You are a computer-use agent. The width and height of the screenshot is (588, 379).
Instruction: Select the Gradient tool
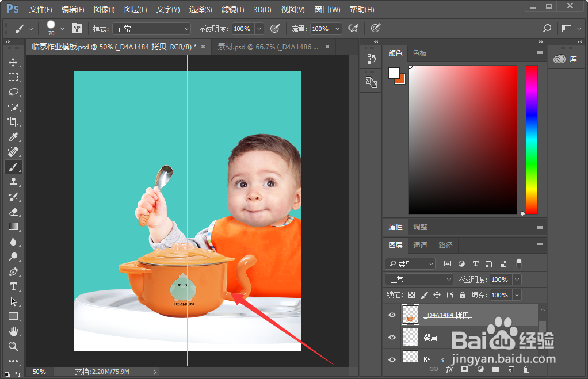(x=13, y=227)
